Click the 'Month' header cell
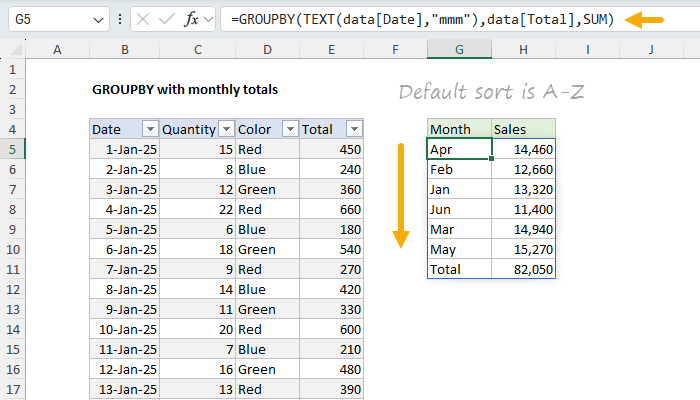This screenshot has width=700, height=400. (459, 129)
